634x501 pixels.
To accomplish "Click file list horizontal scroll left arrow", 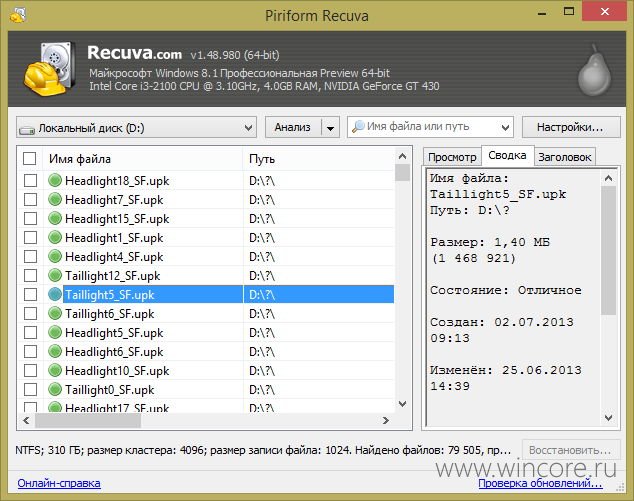I will pyautogui.click(x=26, y=421).
